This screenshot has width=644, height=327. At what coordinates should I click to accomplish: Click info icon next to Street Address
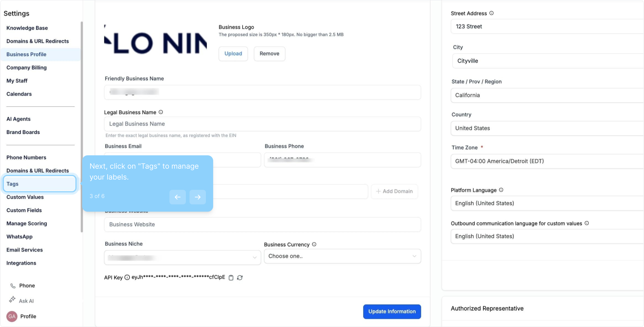click(491, 13)
